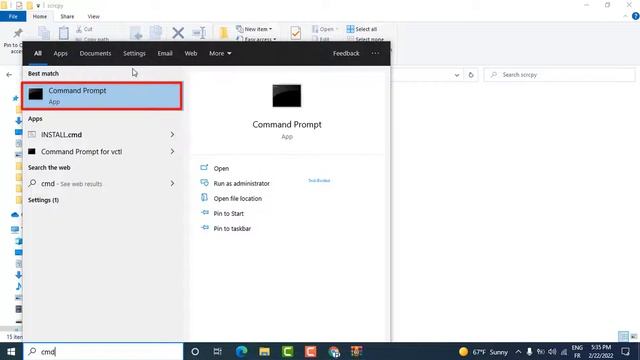Select Home ribbon tab in Explorer
Screen dimensions: 640x360
pos(40,16)
